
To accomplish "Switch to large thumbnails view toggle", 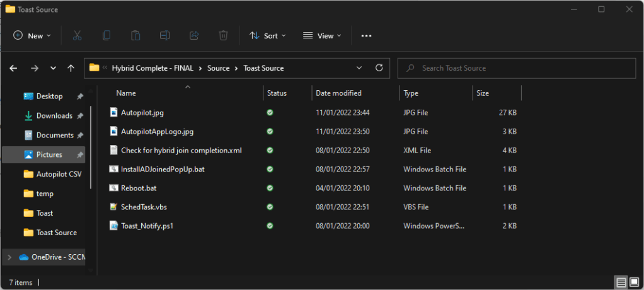I will click(633, 282).
